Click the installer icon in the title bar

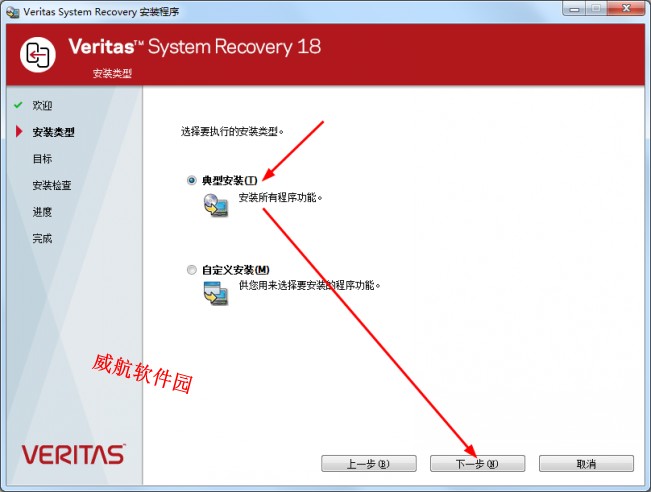12,12
